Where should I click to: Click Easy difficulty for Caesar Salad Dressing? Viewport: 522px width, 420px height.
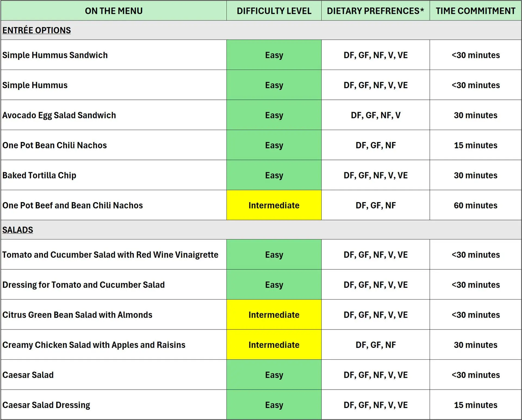pos(274,405)
